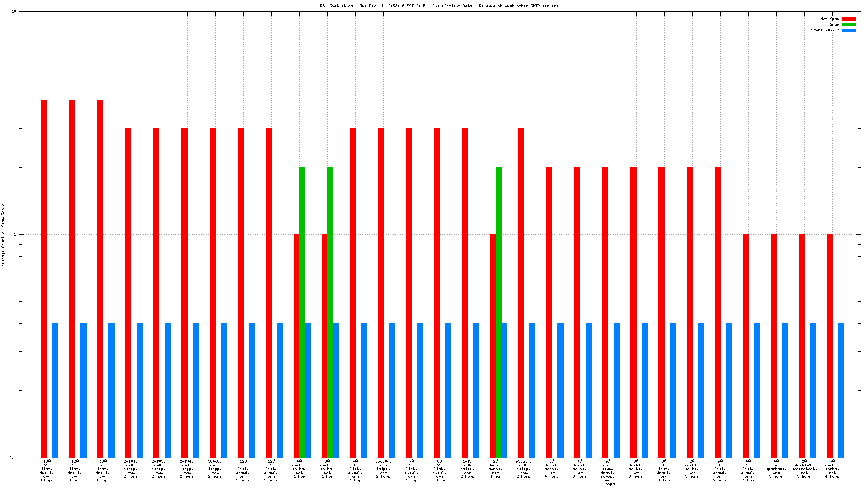Click the 1ff.iadb.isipp.com axis label

click(468, 469)
